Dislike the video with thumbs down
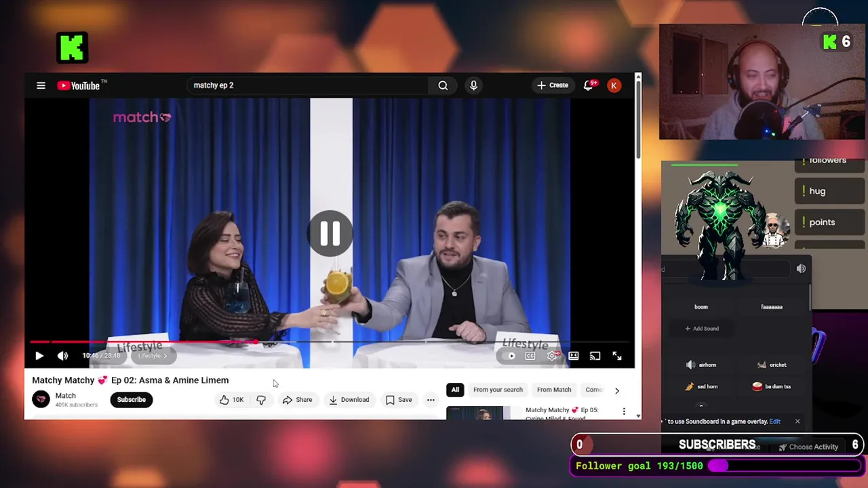868x488 pixels. coord(261,400)
